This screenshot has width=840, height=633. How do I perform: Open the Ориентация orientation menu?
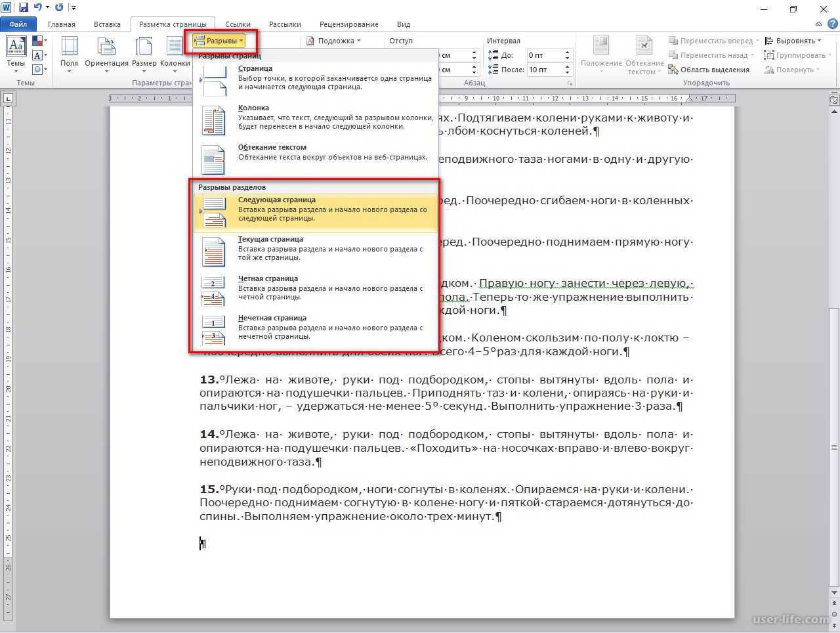[x=106, y=55]
